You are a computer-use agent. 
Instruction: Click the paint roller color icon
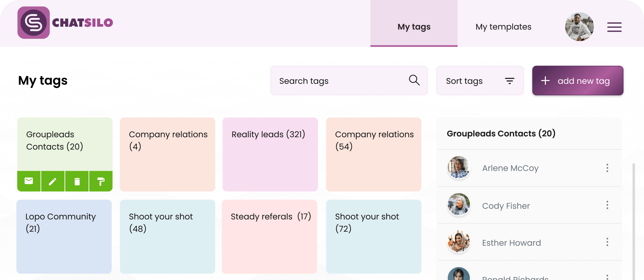(x=101, y=181)
